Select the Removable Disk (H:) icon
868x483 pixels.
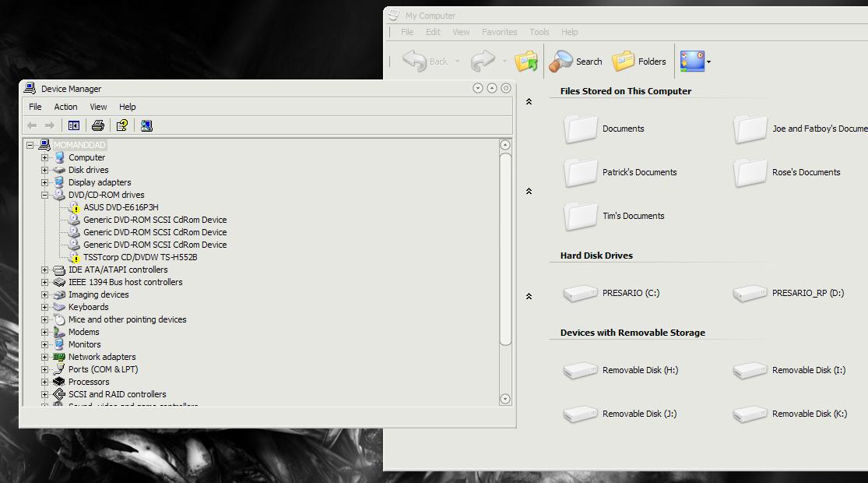point(580,371)
